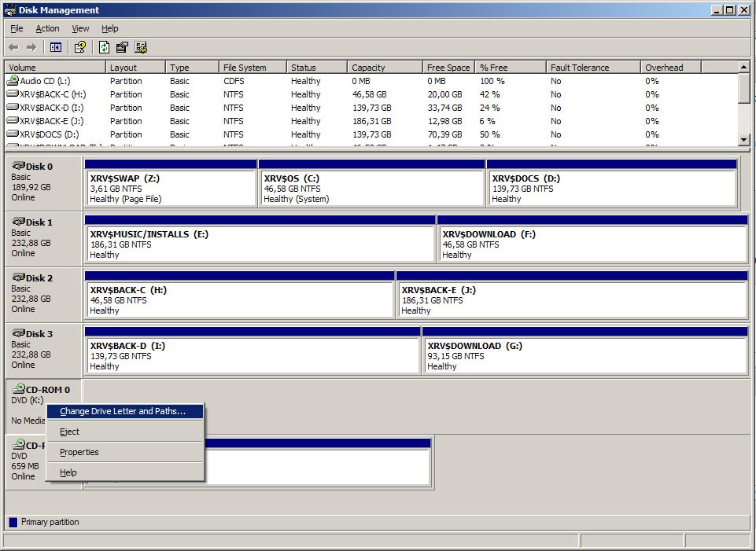Click the Help toolbar icon with question mark

click(79, 47)
